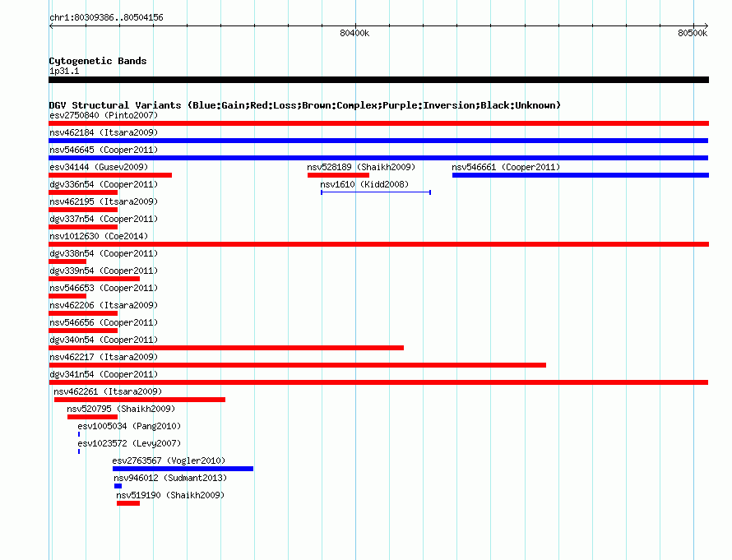Select the dgv337n54 (Cooper2011) label

(x=104, y=219)
